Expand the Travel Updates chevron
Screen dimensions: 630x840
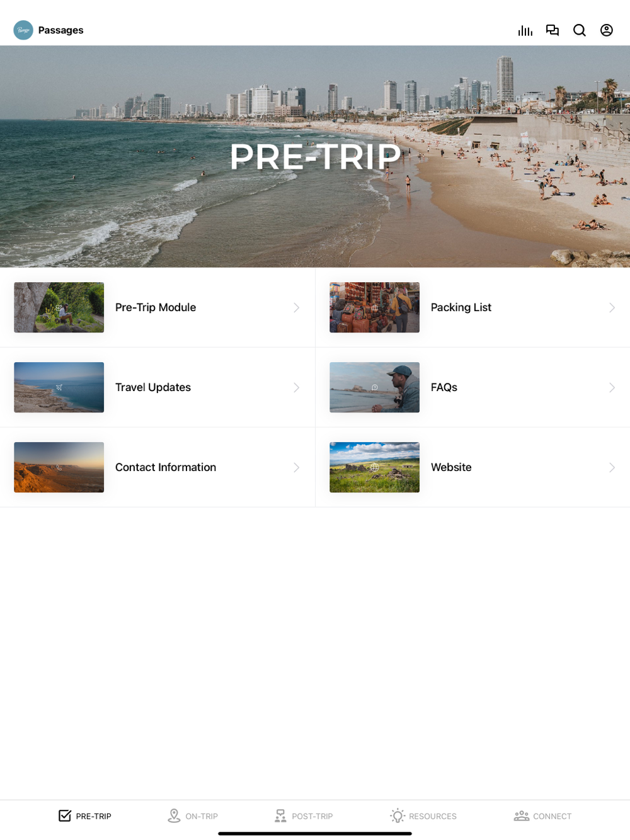point(296,387)
